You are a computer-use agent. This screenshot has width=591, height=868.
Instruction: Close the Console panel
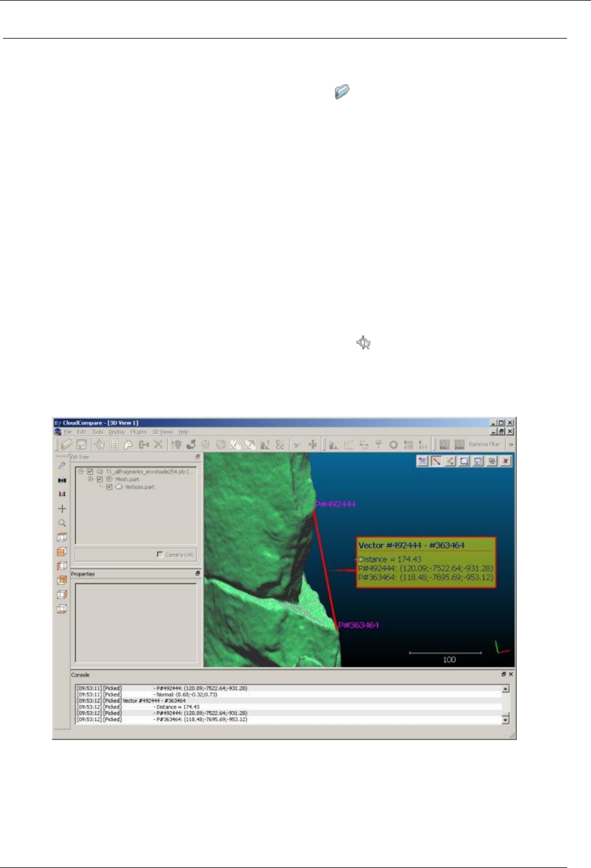click(511, 675)
